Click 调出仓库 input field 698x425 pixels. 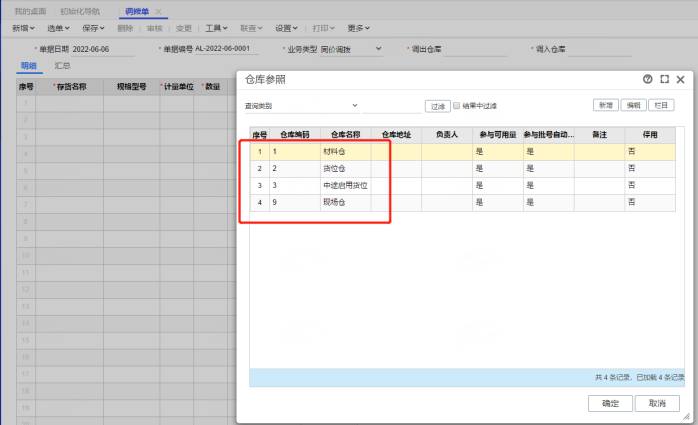pyautogui.click(x=475, y=49)
